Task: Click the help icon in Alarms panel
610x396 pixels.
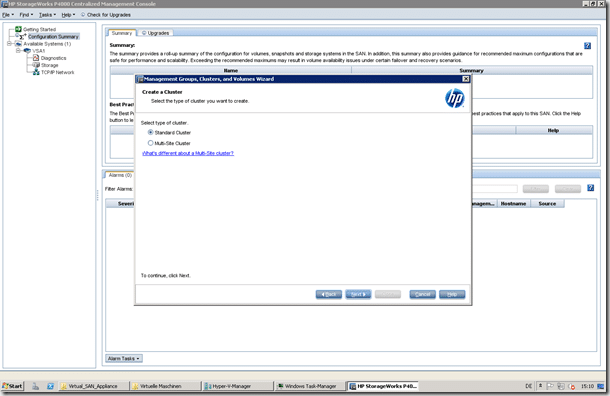Action: (591, 188)
